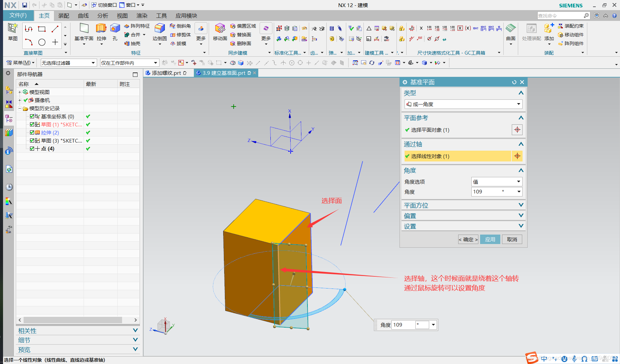Open the 菜单(M) menu
Image resolution: width=620 pixels, height=364 pixels.
[x=21, y=63]
